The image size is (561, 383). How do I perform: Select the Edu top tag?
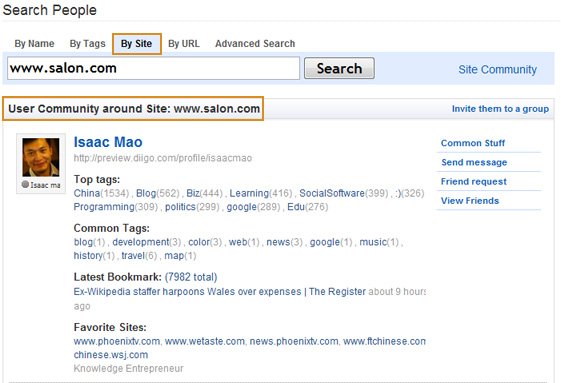[296, 207]
